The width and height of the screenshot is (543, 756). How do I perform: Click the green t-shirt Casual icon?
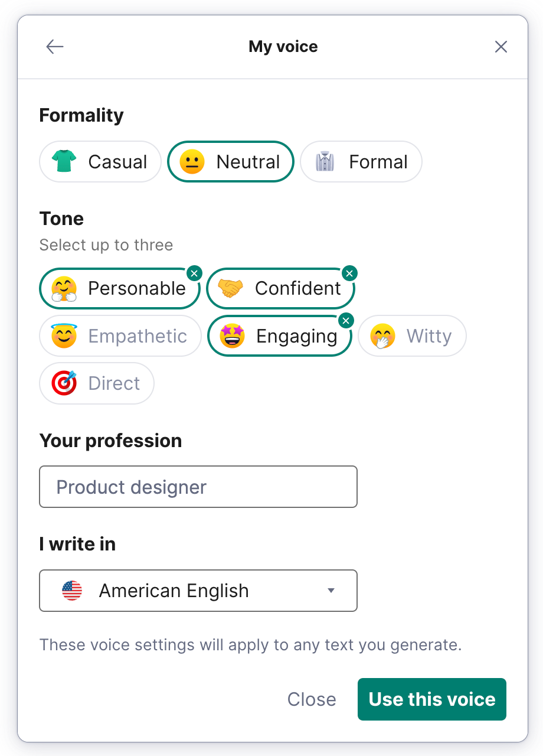pos(64,161)
